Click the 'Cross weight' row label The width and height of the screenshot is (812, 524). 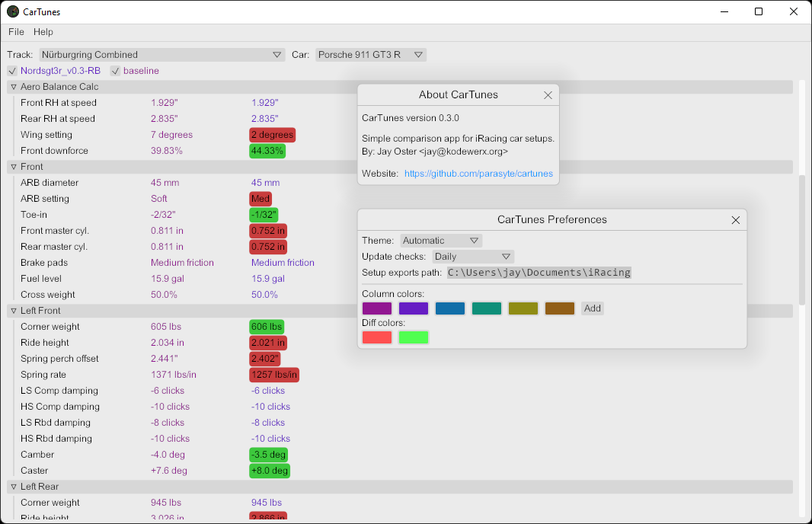click(48, 295)
